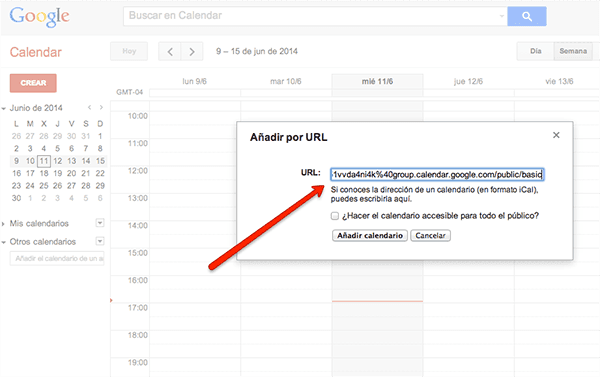
Task: Go to next week arrow
Action: click(x=192, y=51)
